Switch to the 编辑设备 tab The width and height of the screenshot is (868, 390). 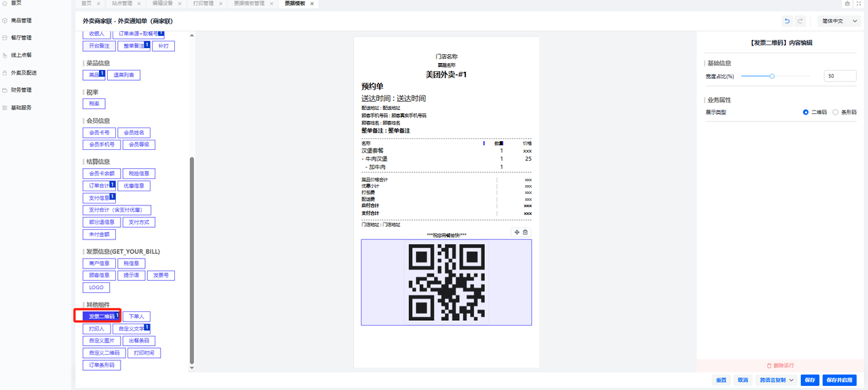point(163,3)
